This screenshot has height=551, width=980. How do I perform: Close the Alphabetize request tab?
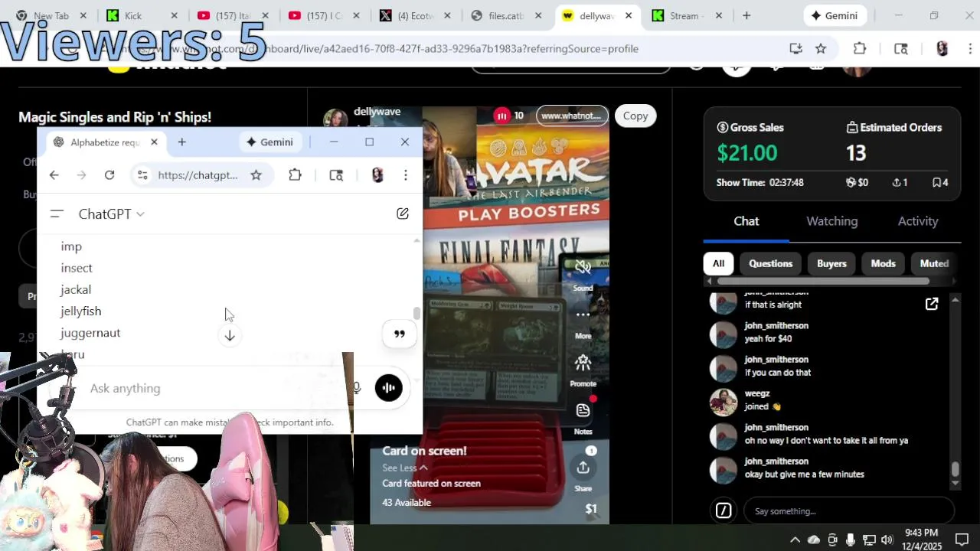pos(154,142)
